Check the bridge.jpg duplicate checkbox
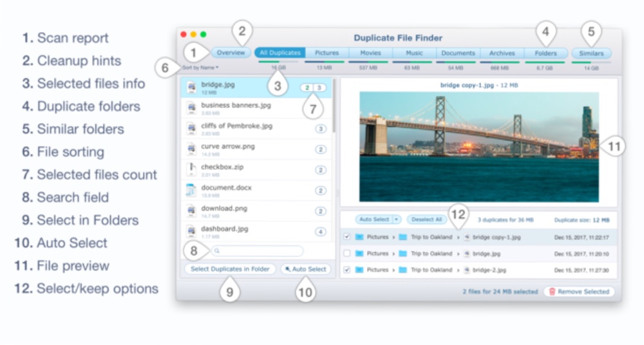 pos(347,254)
